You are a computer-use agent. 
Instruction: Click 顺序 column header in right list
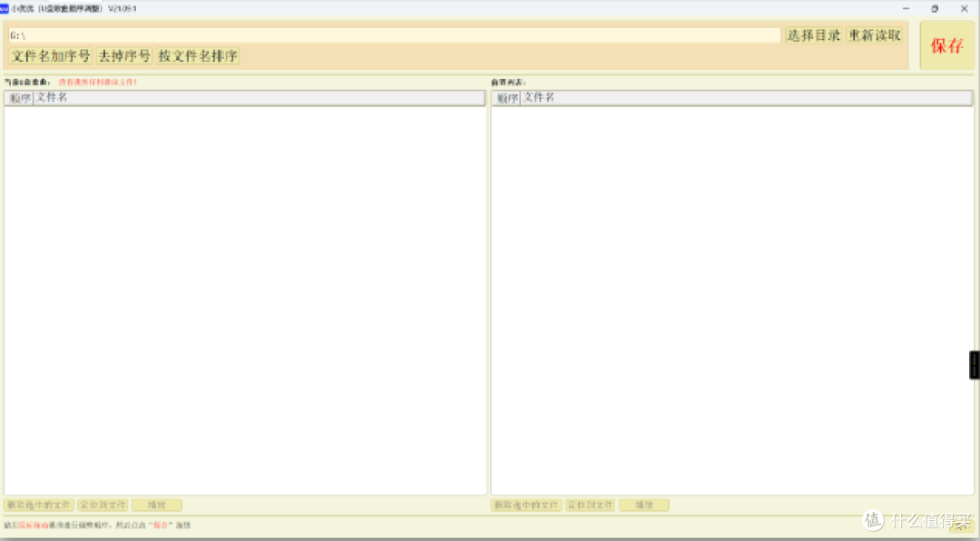506,98
